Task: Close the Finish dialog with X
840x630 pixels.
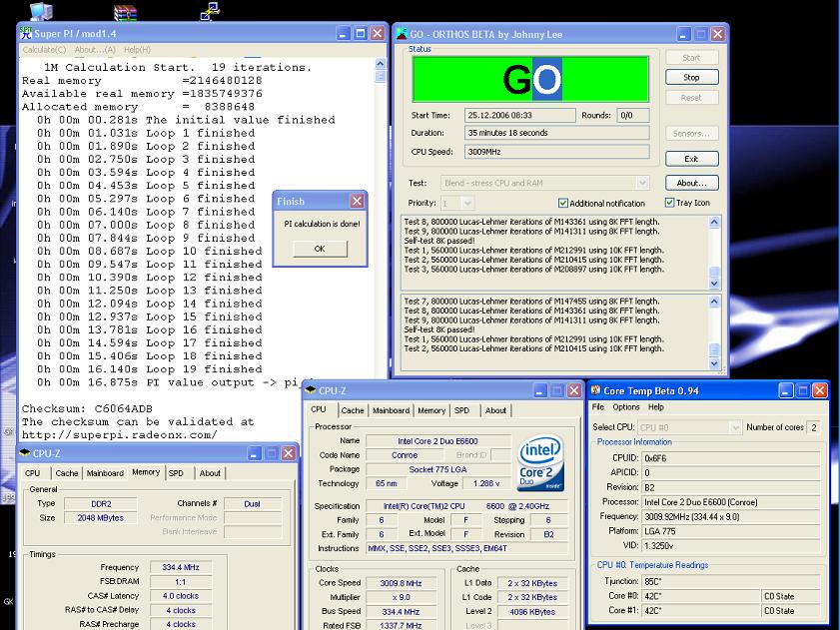Action: click(x=357, y=201)
